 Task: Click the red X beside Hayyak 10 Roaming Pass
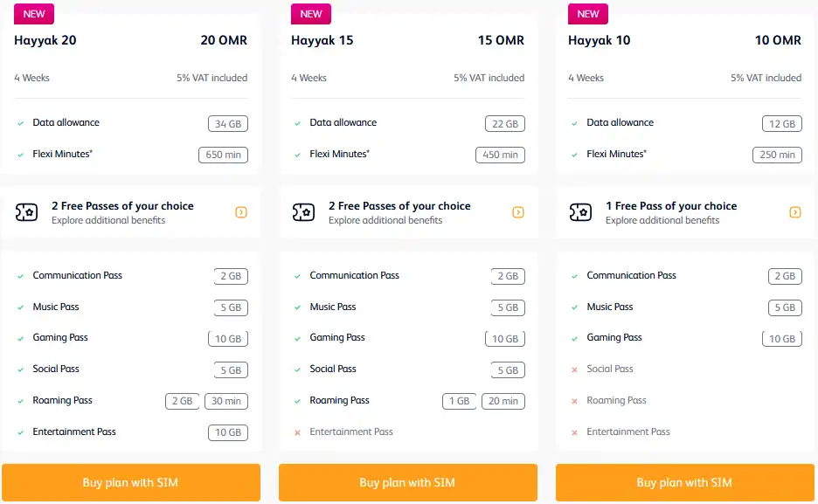pyautogui.click(x=574, y=400)
